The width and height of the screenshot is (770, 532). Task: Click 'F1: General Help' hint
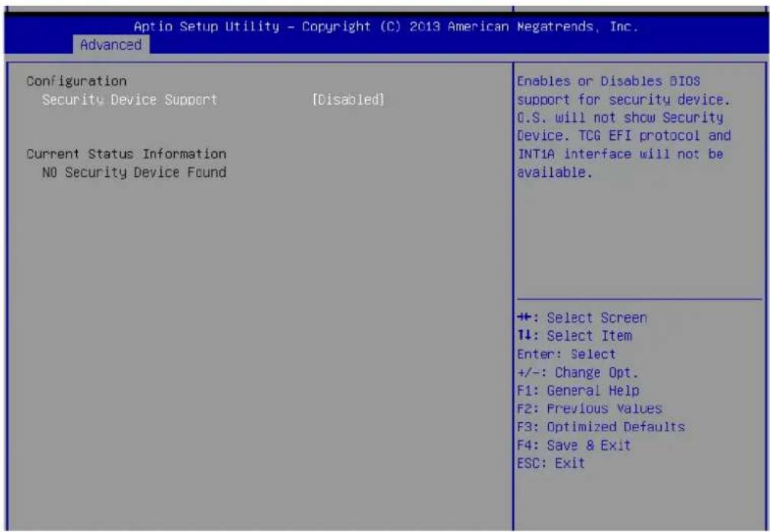(x=578, y=391)
